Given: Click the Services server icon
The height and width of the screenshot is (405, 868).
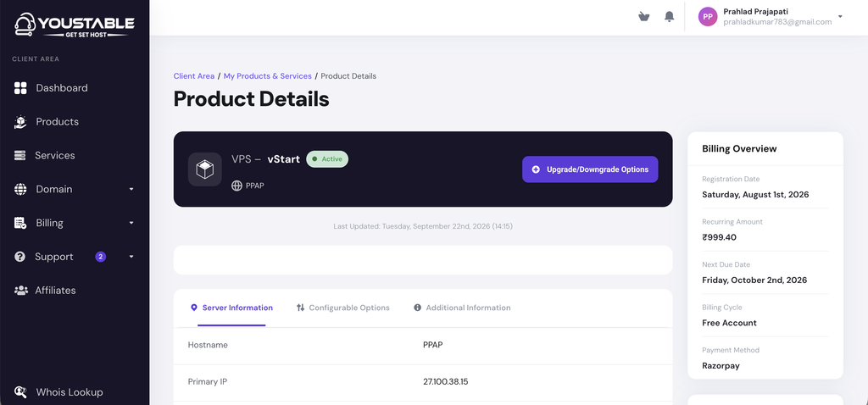Looking at the screenshot, I should tap(20, 155).
